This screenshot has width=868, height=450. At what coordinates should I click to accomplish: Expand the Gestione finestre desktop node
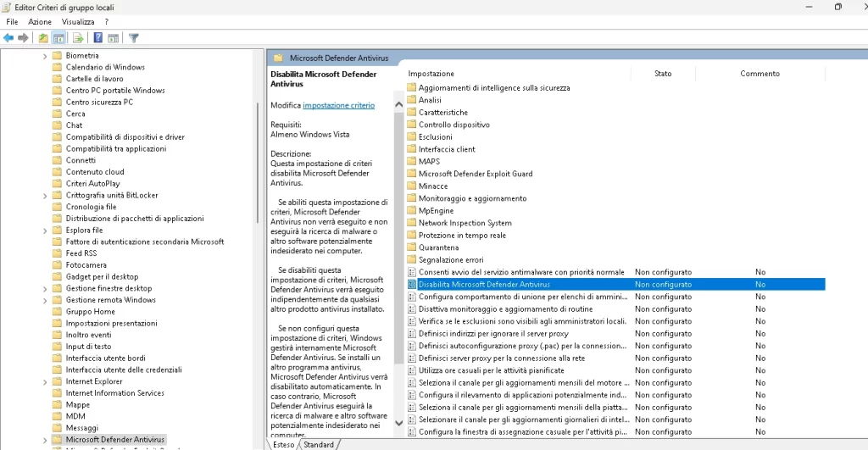coord(45,288)
